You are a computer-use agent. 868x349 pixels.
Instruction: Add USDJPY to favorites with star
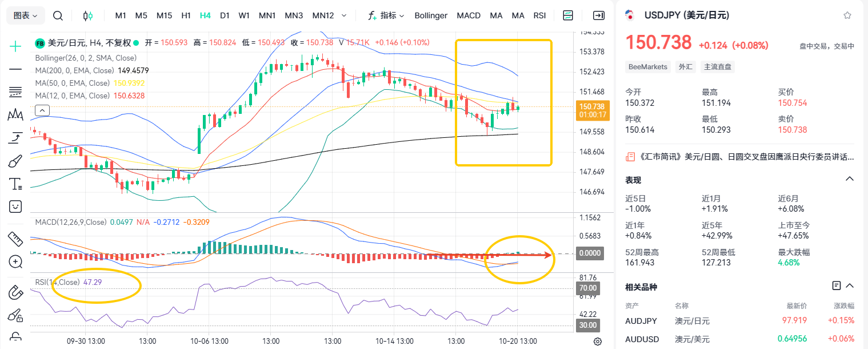(x=847, y=15)
